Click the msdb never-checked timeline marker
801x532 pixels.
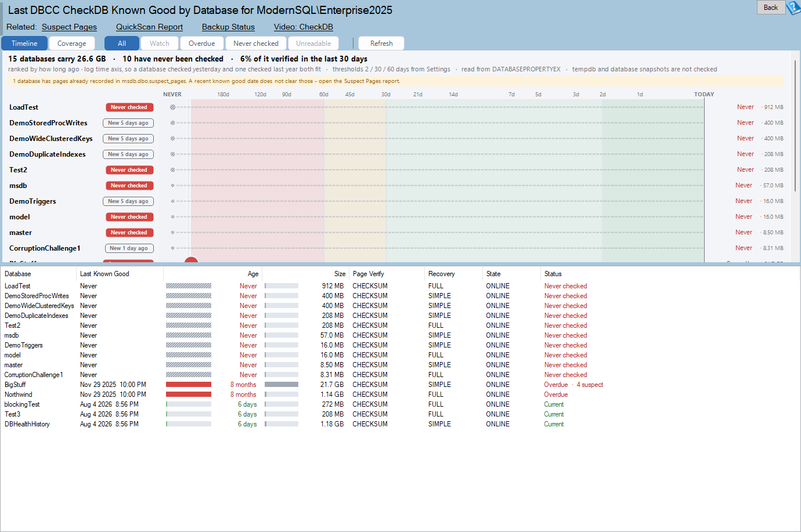[172, 186]
